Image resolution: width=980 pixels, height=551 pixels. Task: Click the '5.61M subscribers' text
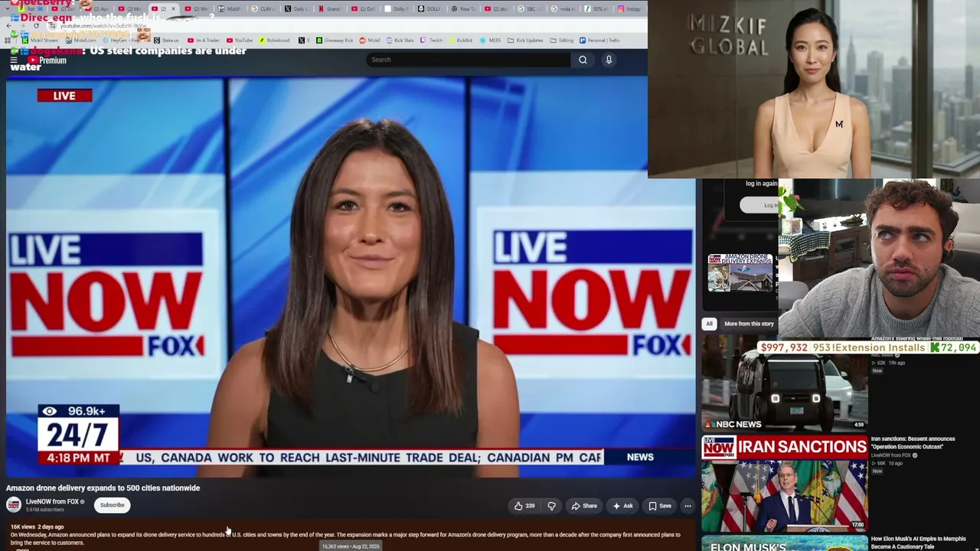tap(44, 510)
